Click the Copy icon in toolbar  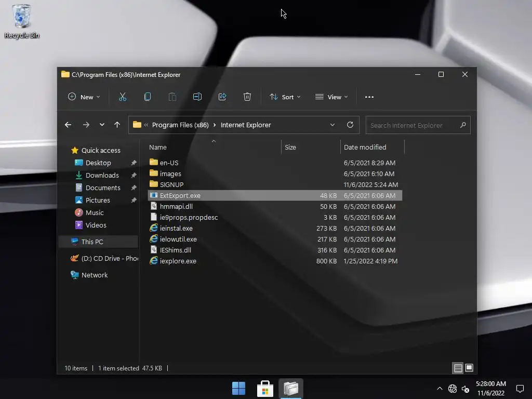[x=148, y=97]
